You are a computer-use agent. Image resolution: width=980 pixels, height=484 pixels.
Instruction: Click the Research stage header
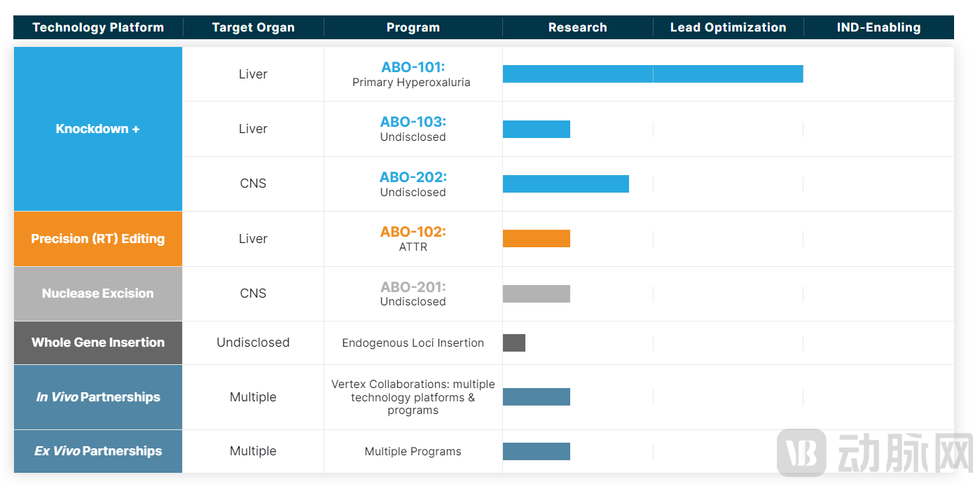pos(577,28)
